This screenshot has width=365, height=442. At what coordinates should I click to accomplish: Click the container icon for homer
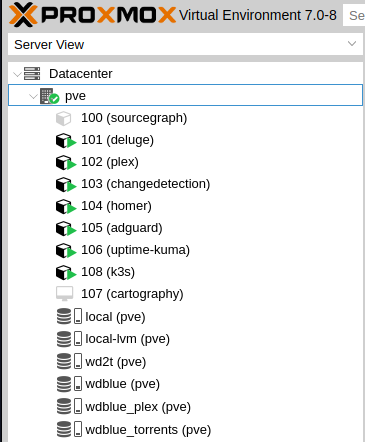coord(66,206)
